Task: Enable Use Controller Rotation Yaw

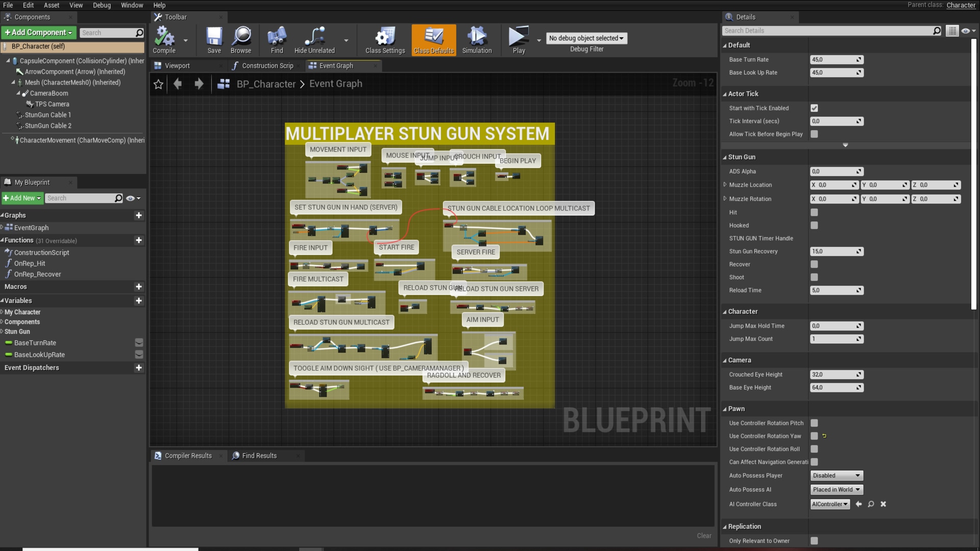Action: point(814,436)
